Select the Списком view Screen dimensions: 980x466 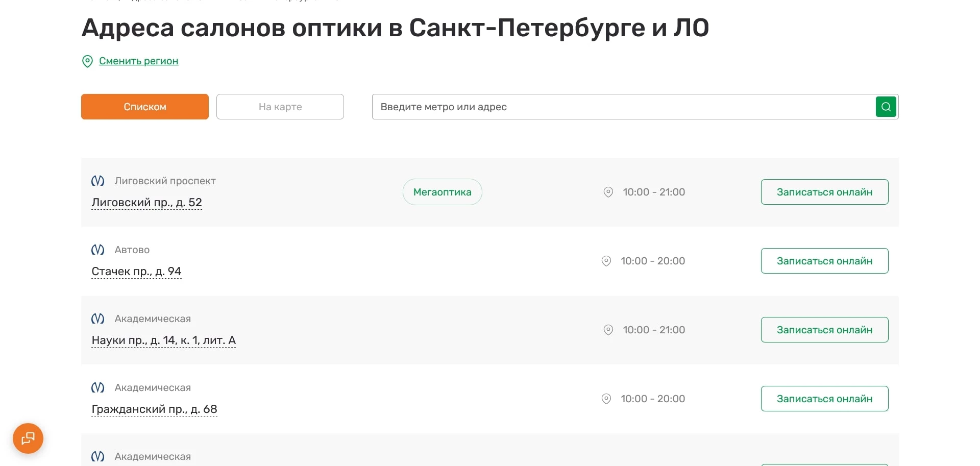pos(144,107)
